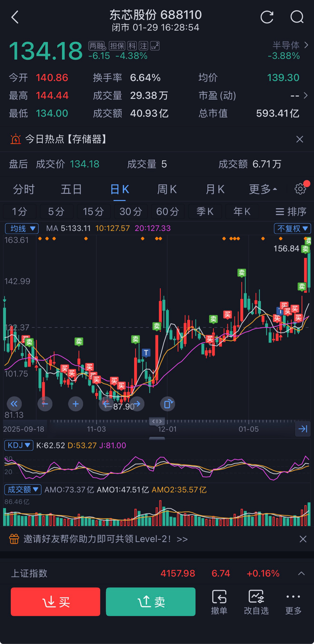The image size is (314, 644).
Task: Tap the 上证指数 value 4157.98
Action: pyautogui.click(x=178, y=573)
